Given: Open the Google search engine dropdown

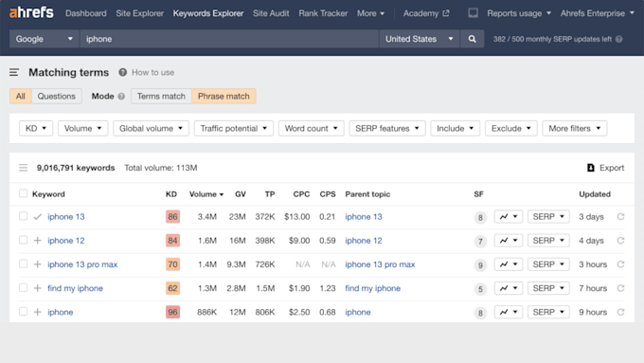Looking at the screenshot, I should pyautogui.click(x=45, y=39).
